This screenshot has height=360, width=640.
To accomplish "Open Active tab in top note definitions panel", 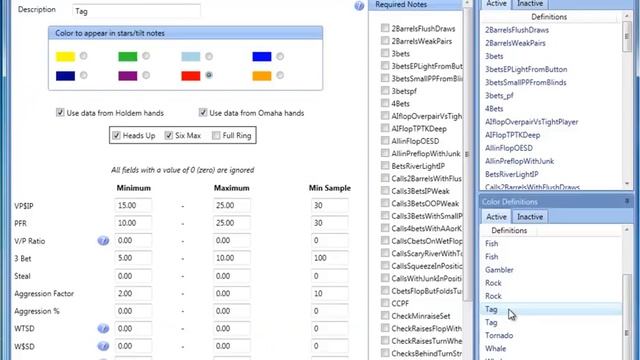I will point(496,4).
